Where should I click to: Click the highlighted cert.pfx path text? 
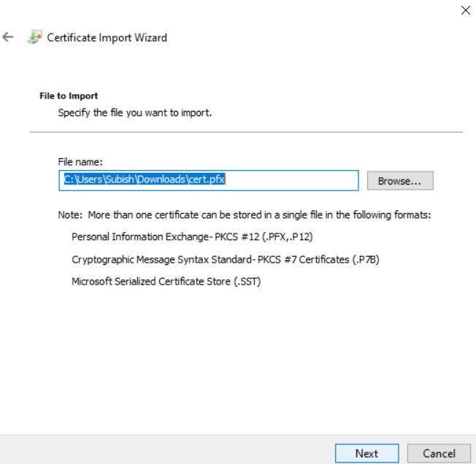point(143,179)
